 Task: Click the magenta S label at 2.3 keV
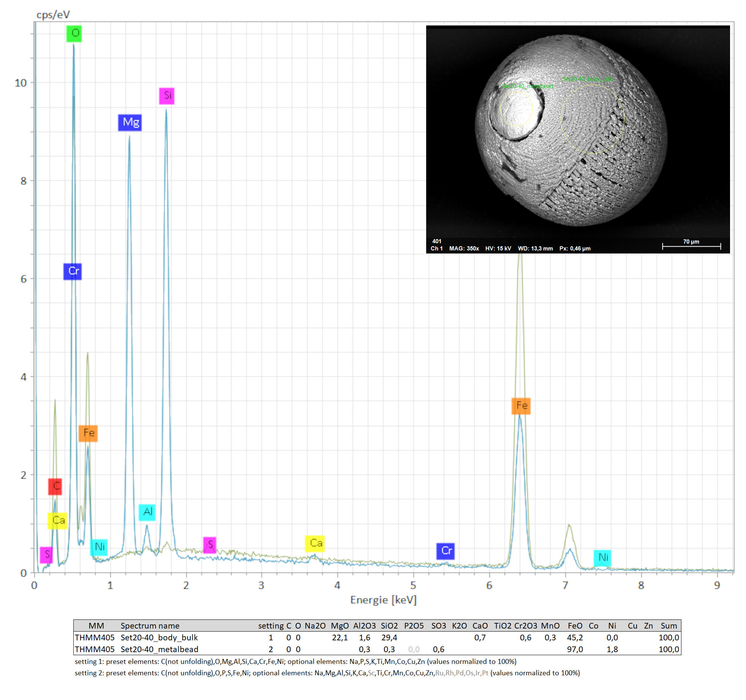(x=210, y=545)
